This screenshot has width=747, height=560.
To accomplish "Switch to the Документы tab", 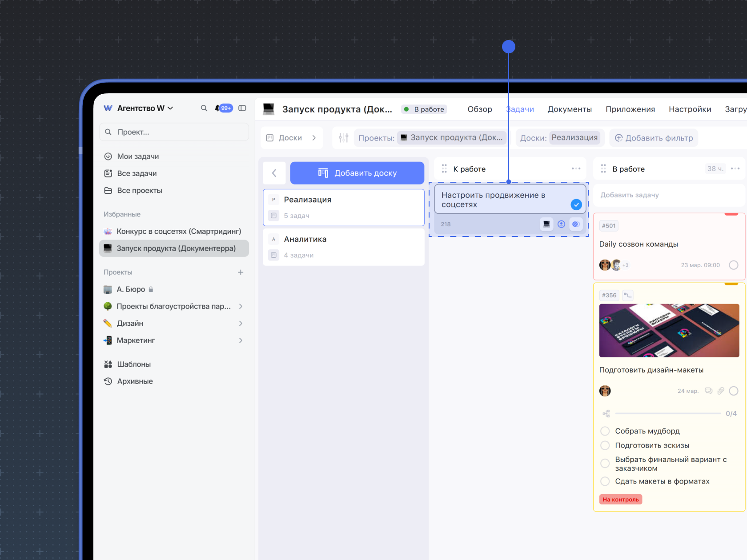I will pyautogui.click(x=569, y=109).
